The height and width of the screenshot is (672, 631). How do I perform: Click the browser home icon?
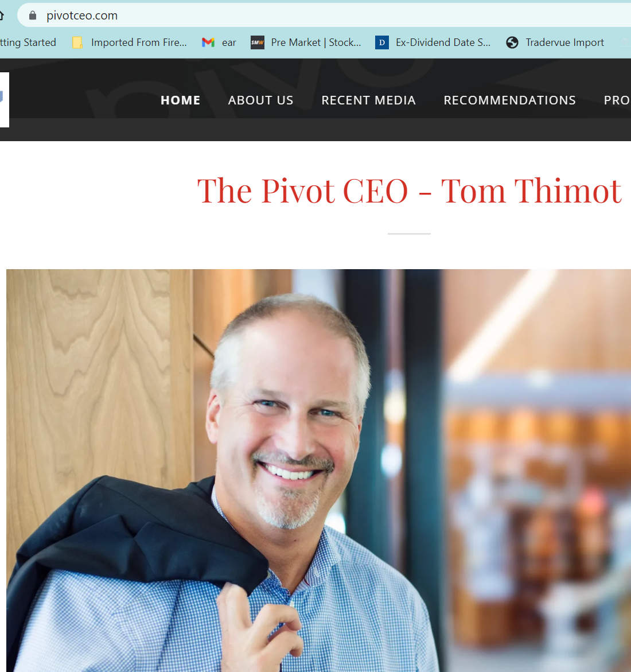point(1,15)
